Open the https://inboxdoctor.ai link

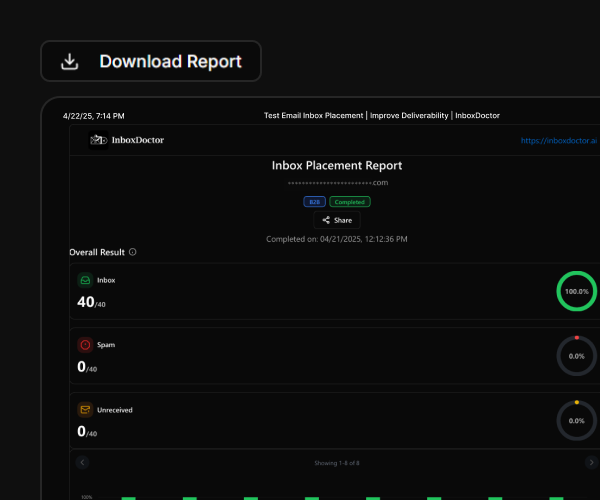click(559, 140)
